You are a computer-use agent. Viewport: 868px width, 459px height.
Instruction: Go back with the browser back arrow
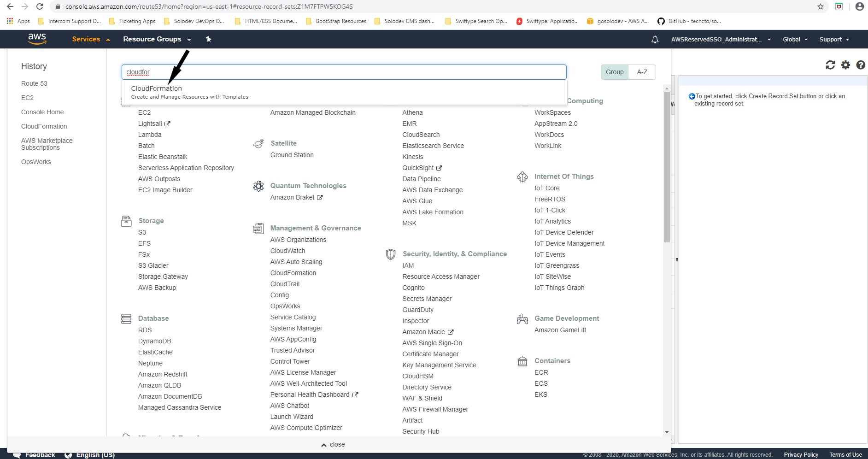(10, 6)
